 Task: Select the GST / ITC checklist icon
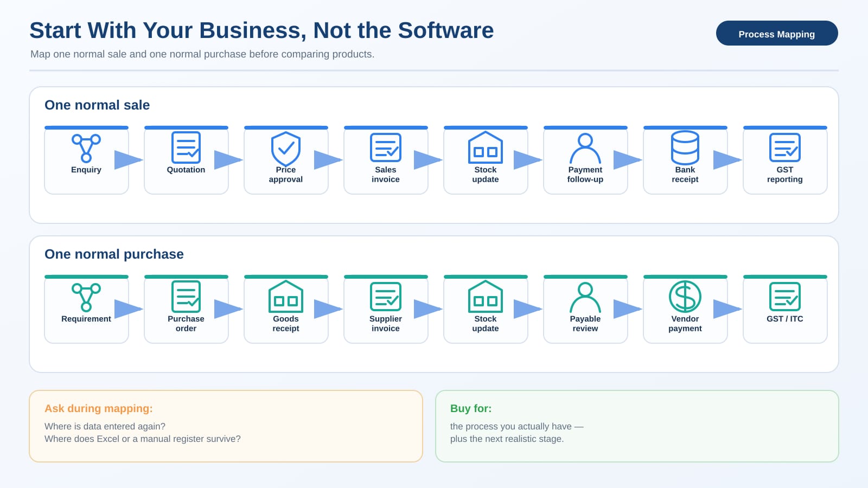pyautogui.click(x=785, y=297)
